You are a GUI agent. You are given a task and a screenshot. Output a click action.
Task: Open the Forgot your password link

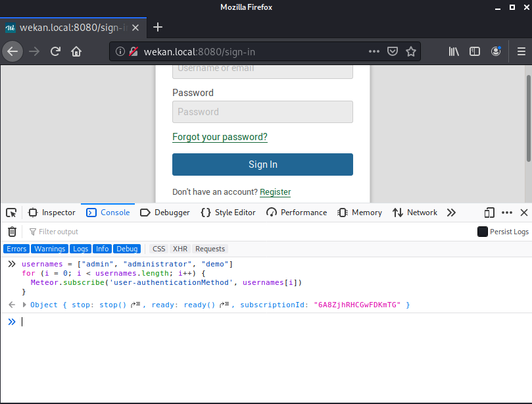point(219,137)
